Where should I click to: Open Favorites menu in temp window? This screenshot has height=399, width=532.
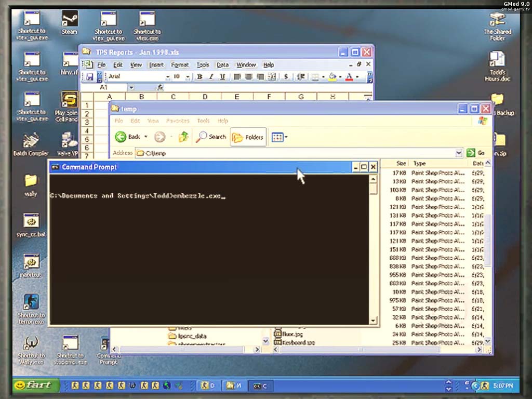(178, 121)
